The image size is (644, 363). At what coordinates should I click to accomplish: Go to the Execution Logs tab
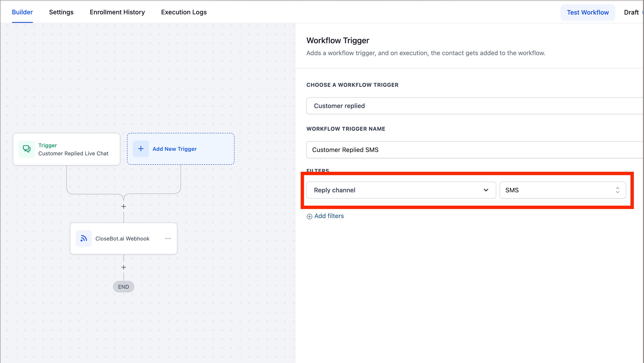coord(184,12)
